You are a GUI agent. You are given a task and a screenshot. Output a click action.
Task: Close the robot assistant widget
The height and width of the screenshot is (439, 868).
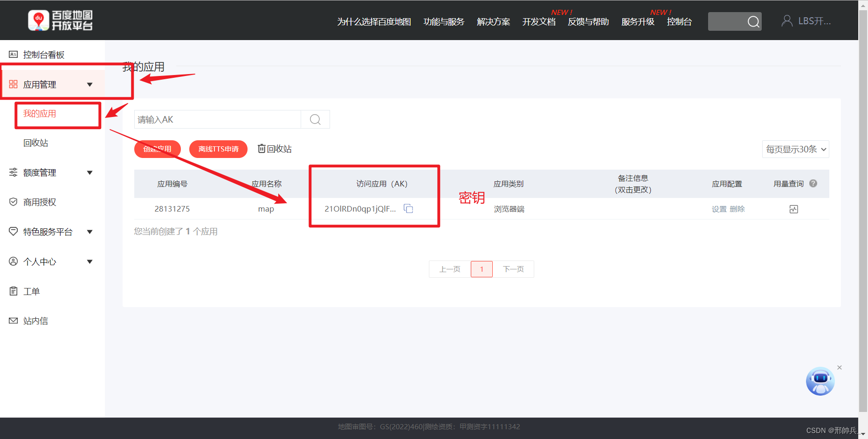pos(840,368)
